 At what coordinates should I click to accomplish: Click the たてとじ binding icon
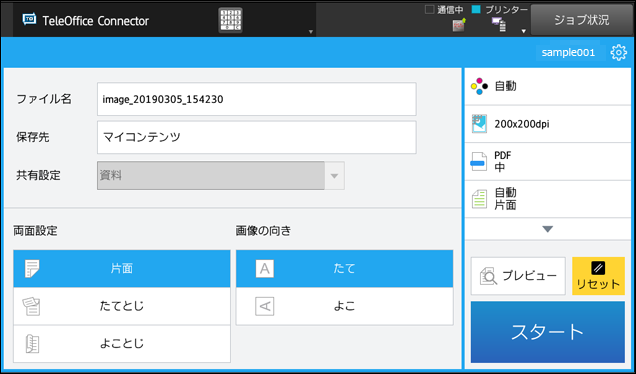pyautogui.click(x=31, y=306)
